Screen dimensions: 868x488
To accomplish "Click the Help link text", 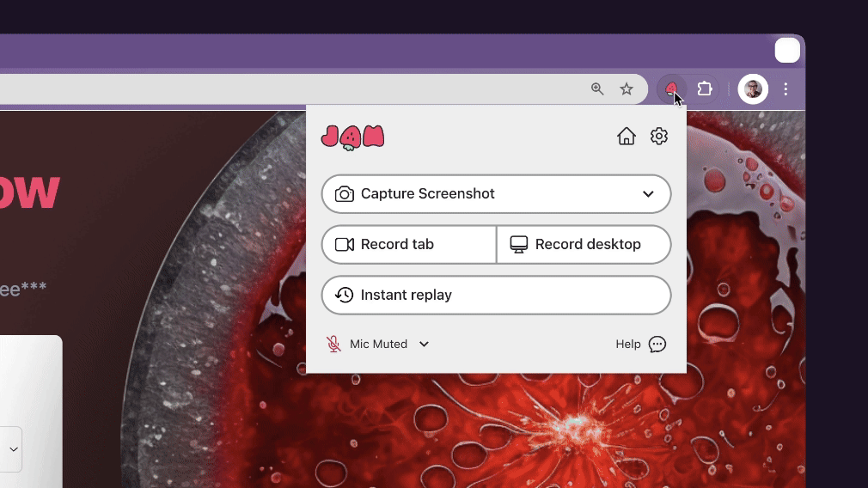I will pyautogui.click(x=627, y=345).
